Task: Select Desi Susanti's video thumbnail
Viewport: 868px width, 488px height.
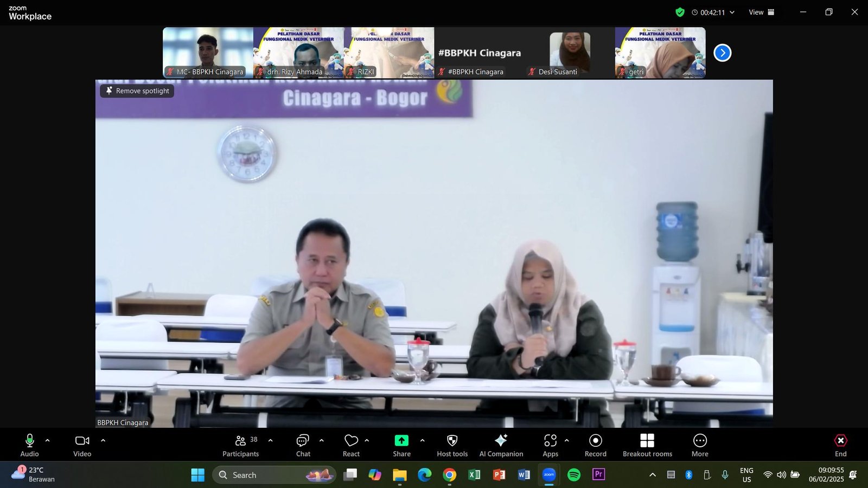Action: [570, 53]
